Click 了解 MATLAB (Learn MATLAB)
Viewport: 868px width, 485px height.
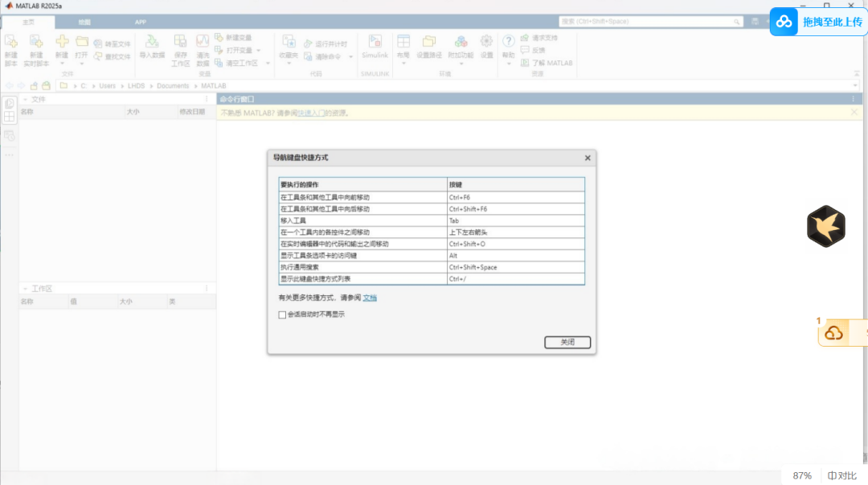547,64
